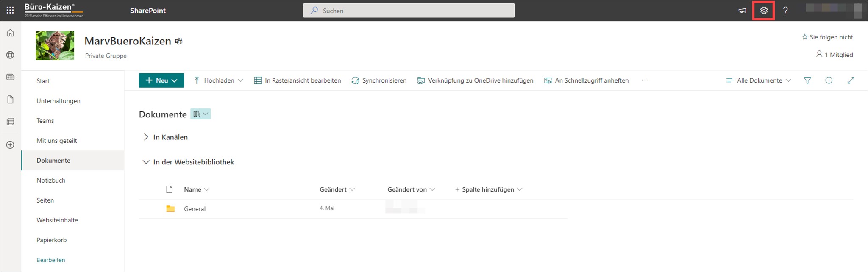Open the more options ellipsis in toolbar
868x272 pixels.
[x=645, y=80]
